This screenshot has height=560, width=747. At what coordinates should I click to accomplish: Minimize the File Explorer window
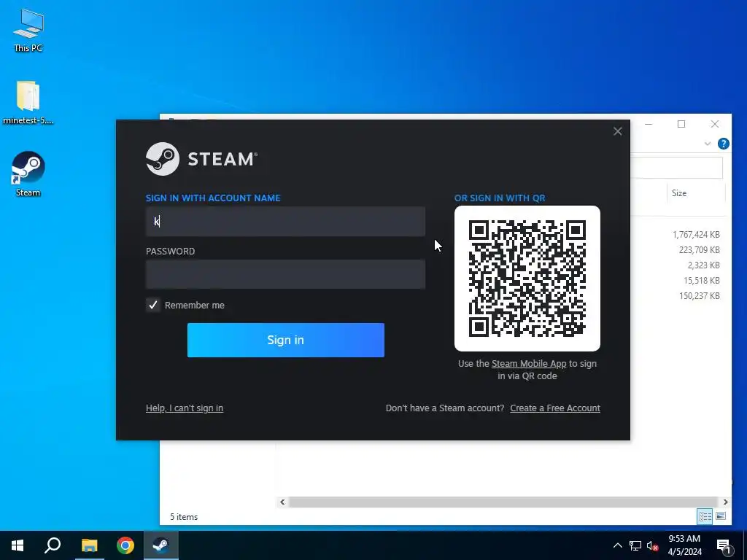[649, 124]
